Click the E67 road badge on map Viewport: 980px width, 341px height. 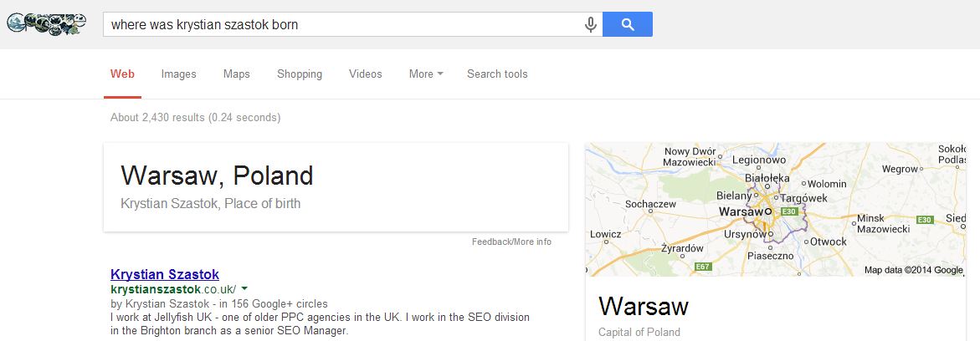702,267
